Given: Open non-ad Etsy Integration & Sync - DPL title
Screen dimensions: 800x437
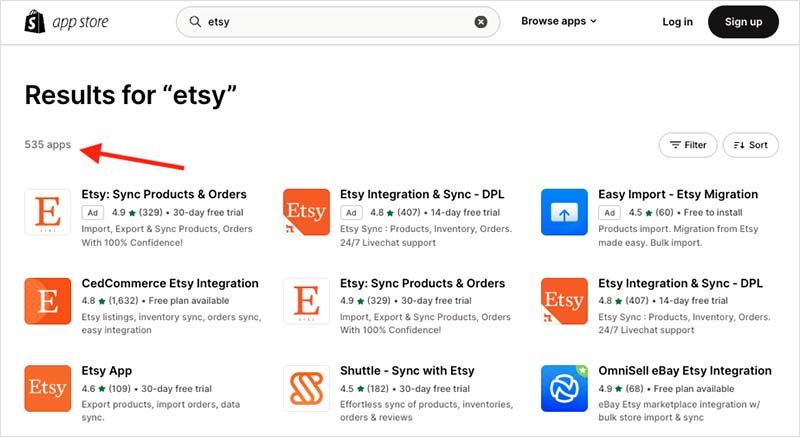Looking at the screenshot, I should click(x=681, y=283).
